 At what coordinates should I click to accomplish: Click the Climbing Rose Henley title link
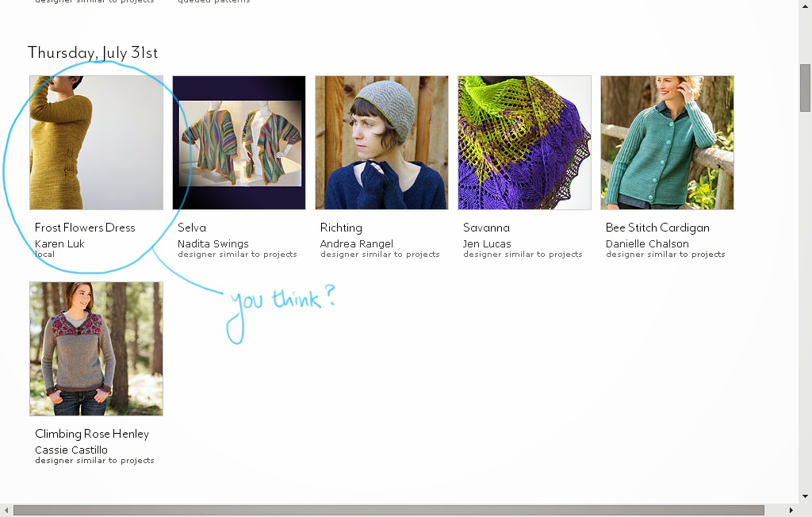(x=92, y=434)
